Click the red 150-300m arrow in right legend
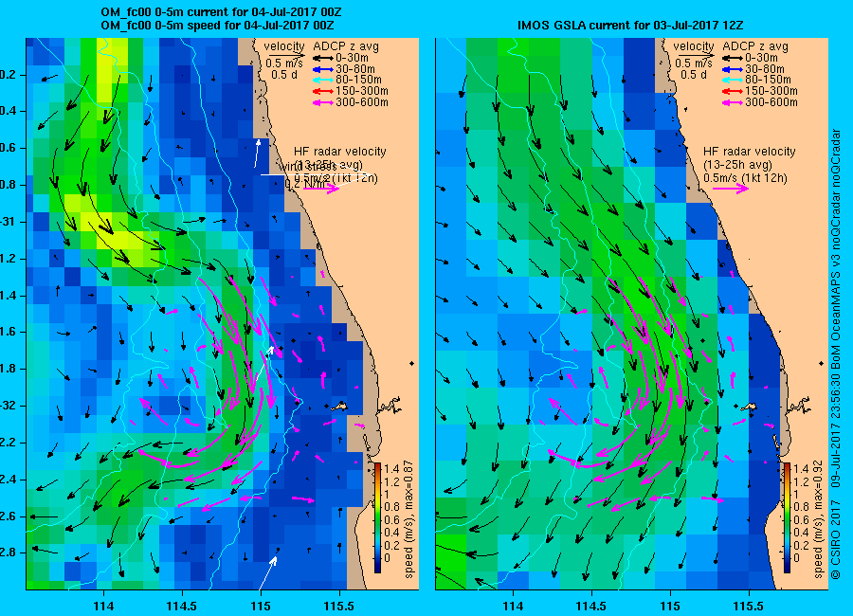Image resolution: width=853 pixels, height=616 pixels. pyautogui.click(x=733, y=91)
